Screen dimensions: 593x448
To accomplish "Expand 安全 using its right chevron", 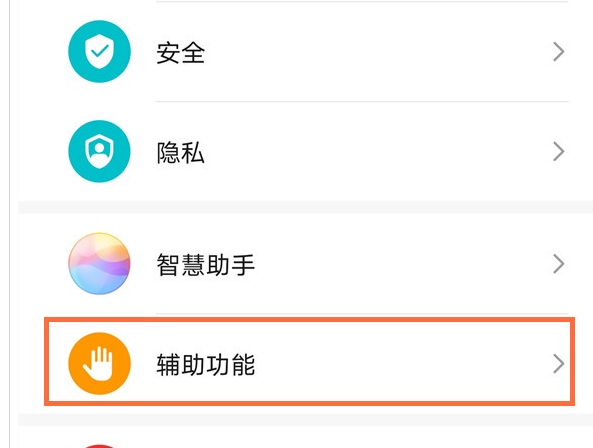I will click(x=559, y=51).
